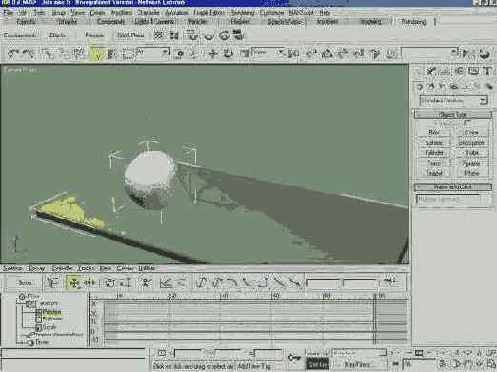Screen dimensions: 497x372
Task: Click the curve editor time slider marker
Action: (374, 319)
